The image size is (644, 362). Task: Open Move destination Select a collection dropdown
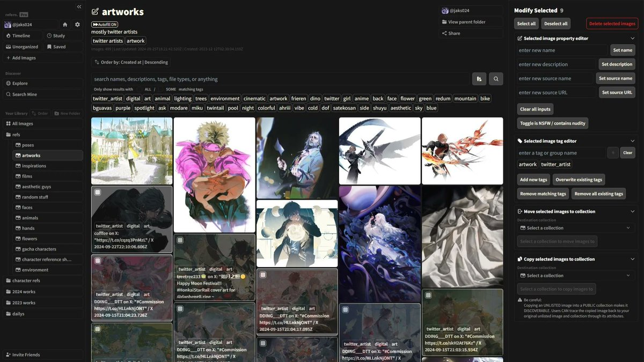pyautogui.click(x=576, y=228)
